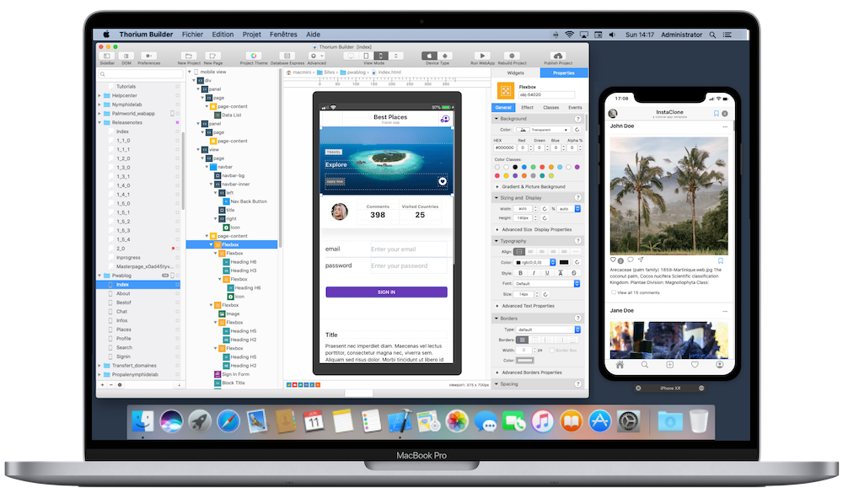Collapse the Releasenotes folder
This screenshot has height=504, width=843.
click(x=99, y=122)
